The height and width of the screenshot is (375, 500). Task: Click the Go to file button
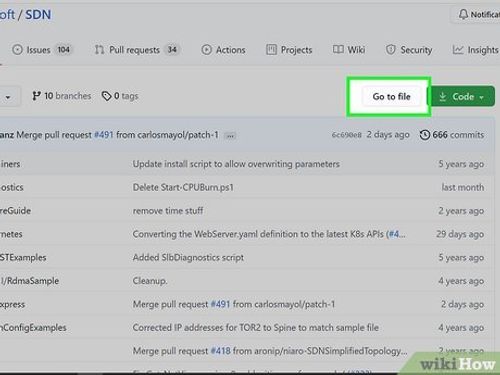tap(391, 97)
